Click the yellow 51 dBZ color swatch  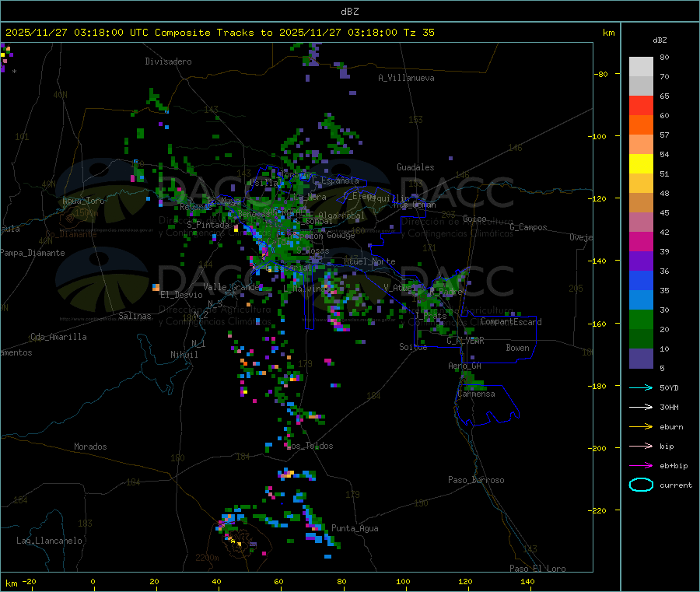pos(641,164)
